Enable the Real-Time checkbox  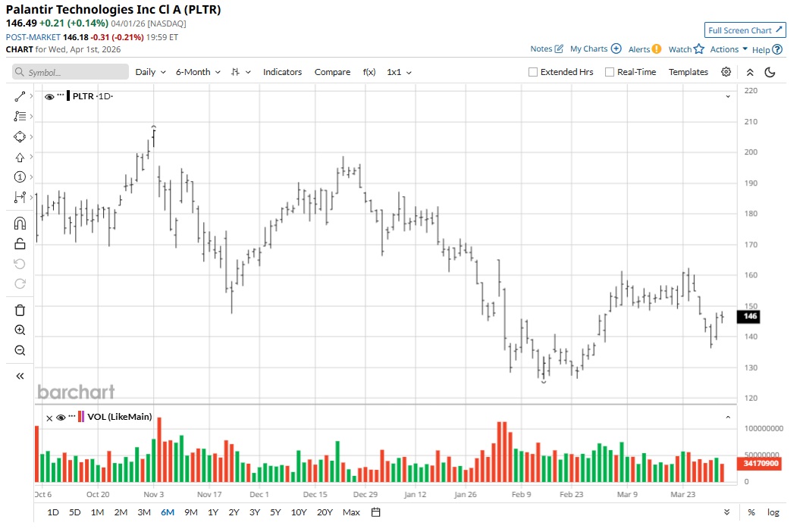pos(609,73)
